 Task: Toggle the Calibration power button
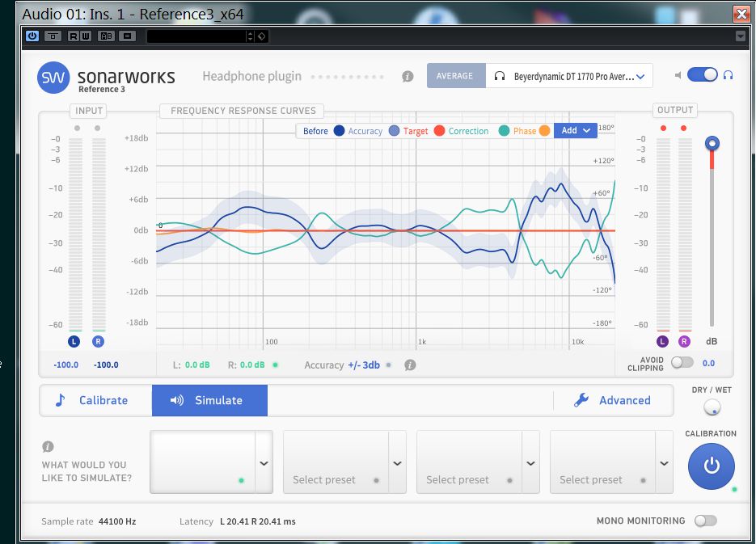712,466
